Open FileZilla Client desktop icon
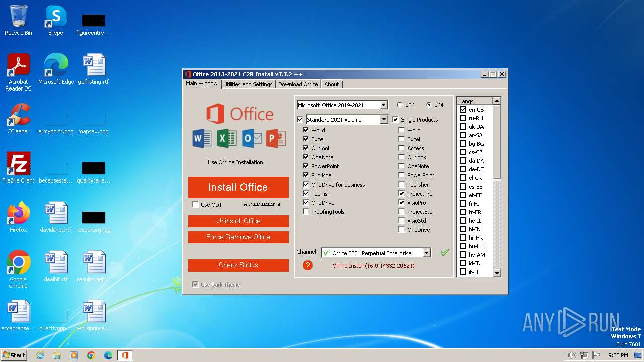 click(18, 167)
